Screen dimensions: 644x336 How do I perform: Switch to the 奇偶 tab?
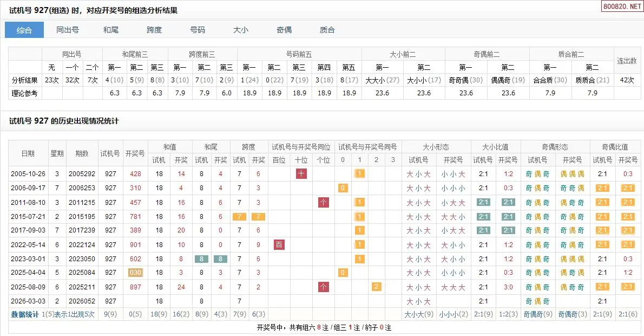click(284, 30)
